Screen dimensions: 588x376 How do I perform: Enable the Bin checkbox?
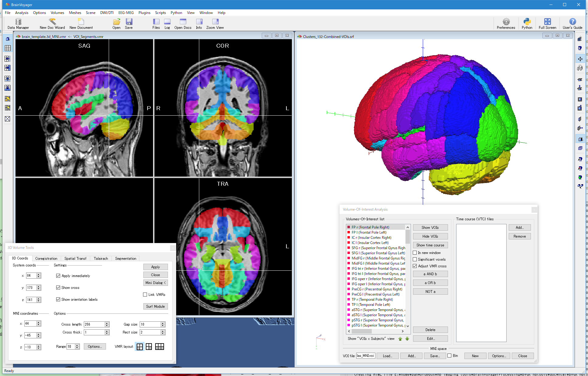point(450,356)
